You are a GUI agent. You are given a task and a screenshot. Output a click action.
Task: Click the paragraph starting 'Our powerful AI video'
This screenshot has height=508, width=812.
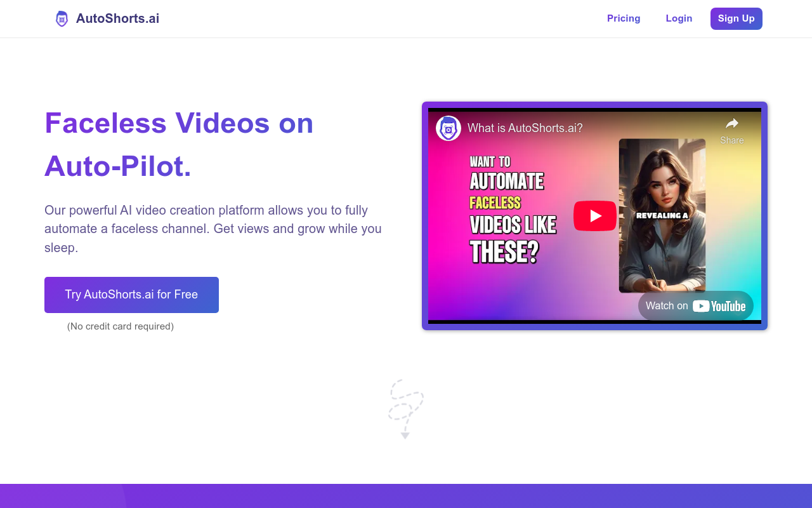tap(213, 229)
